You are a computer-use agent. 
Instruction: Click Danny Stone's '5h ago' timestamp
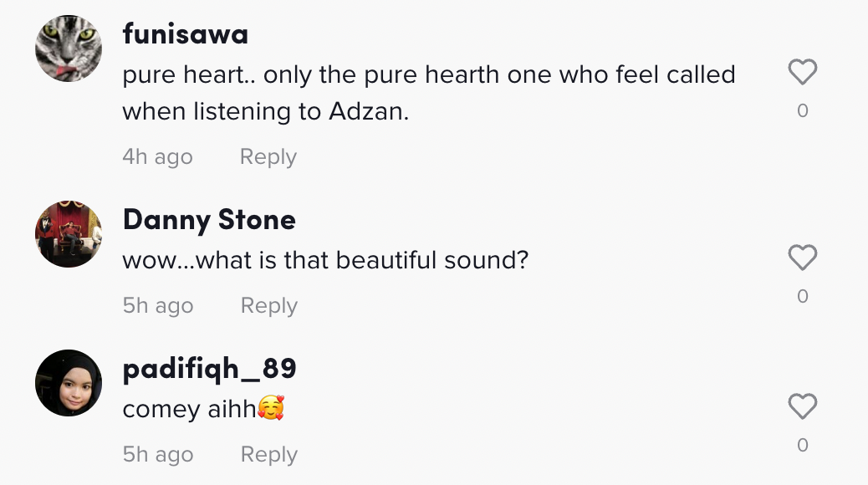[x=157, y=306]
